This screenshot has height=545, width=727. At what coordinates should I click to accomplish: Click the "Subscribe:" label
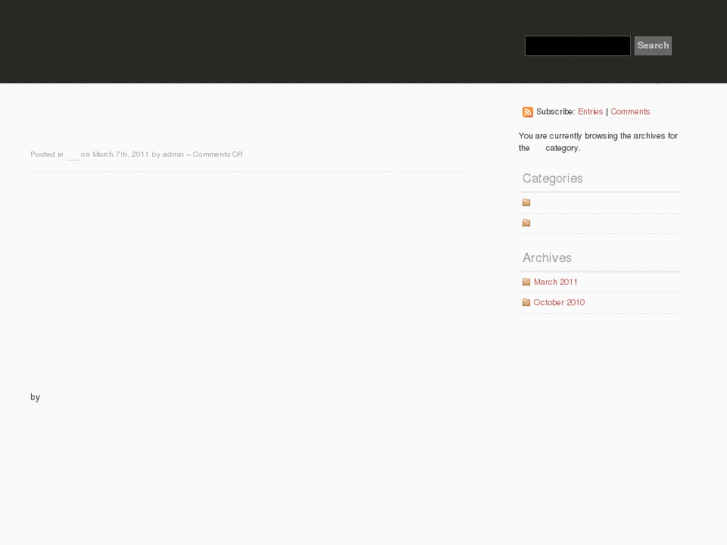[556, 111]
